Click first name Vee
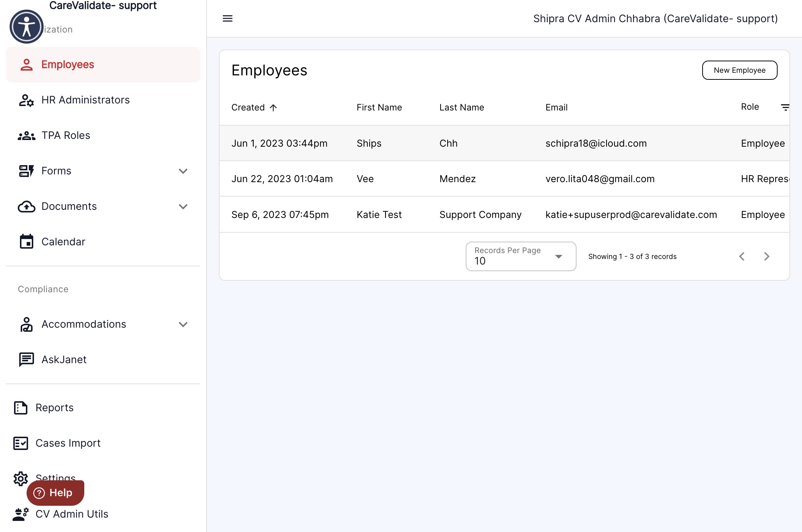802x532 pixels. (x=365, y=179)
